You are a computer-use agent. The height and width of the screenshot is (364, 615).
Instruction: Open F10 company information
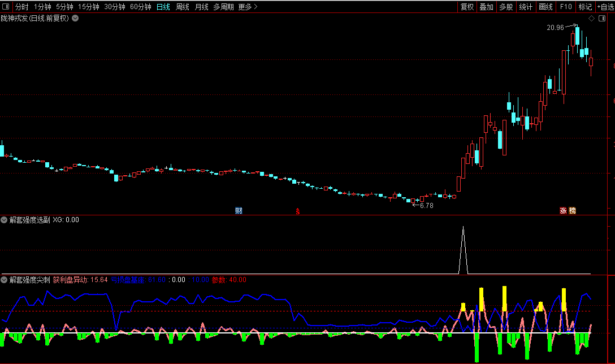[566, 7]
